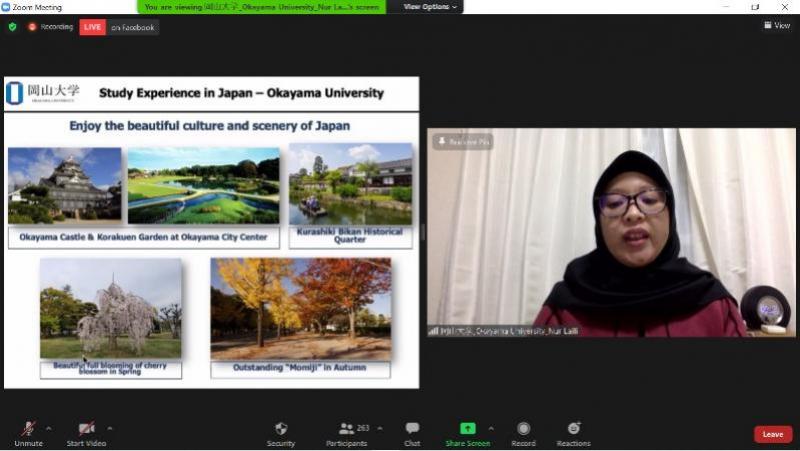Click the Korakuen Garden photo

204,186
